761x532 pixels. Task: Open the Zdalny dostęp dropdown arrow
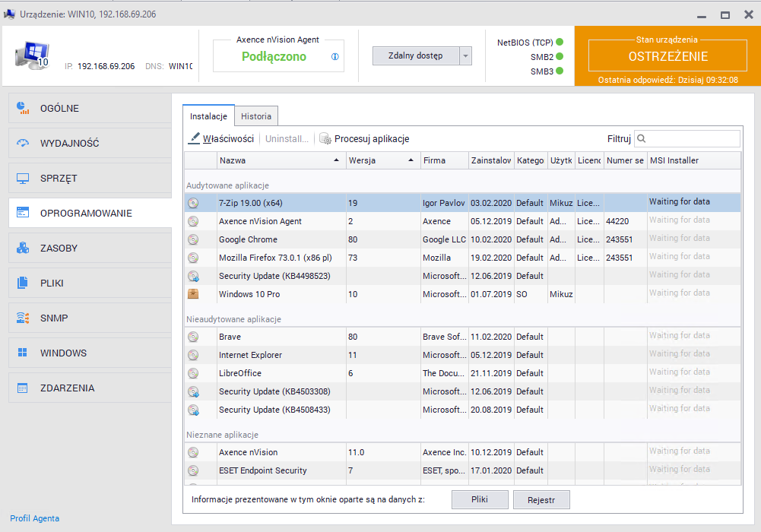pos(466,56)
